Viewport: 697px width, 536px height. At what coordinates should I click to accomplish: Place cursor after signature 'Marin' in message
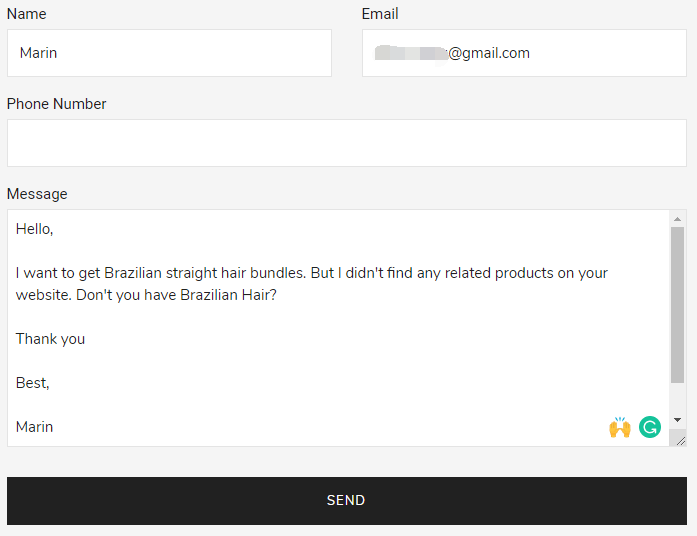[x=53, y=427]
